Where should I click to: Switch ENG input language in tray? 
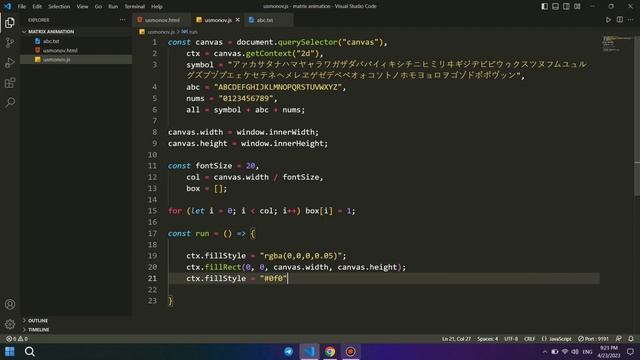click(587, 352)
